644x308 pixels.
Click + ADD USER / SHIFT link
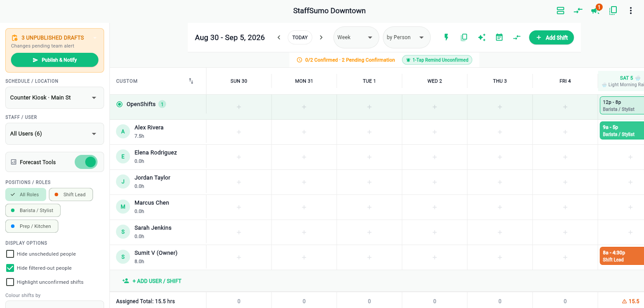click(x=157, y=281)
